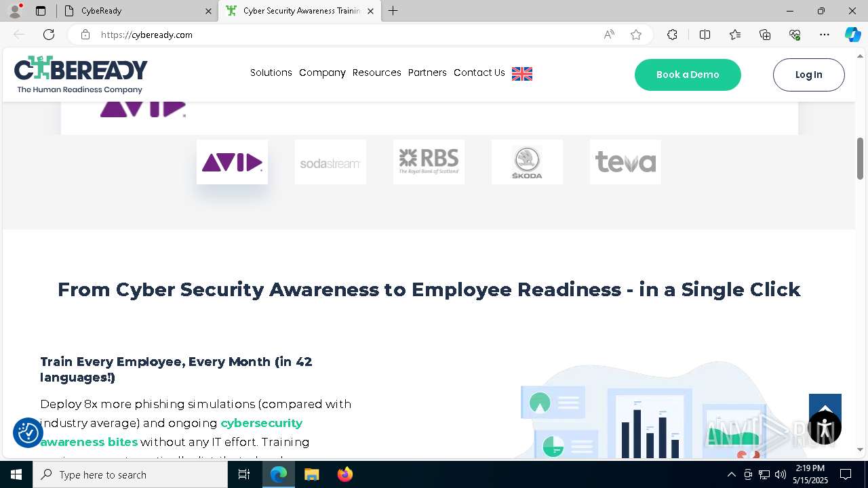Click the Log In button
The width and height of the screenshot is (868, 488).
click(x=808, y=75)
